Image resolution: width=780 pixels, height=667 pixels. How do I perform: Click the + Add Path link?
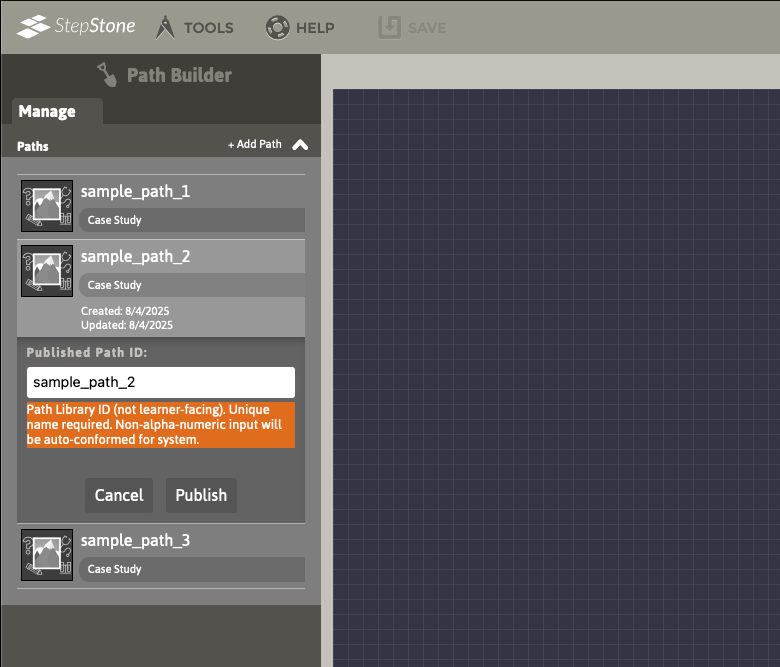point(255,144)
